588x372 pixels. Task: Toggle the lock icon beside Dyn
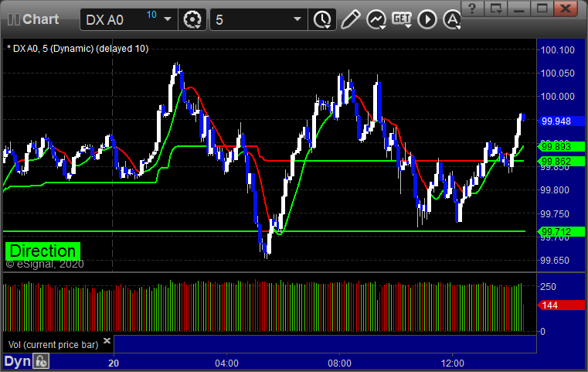pyautogui.click(x=41, y=362)
